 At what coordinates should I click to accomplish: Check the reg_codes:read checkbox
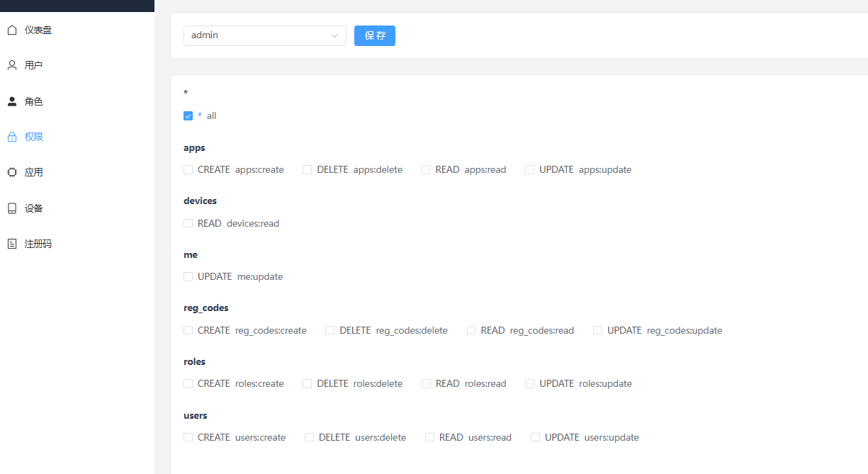[471, 331]
